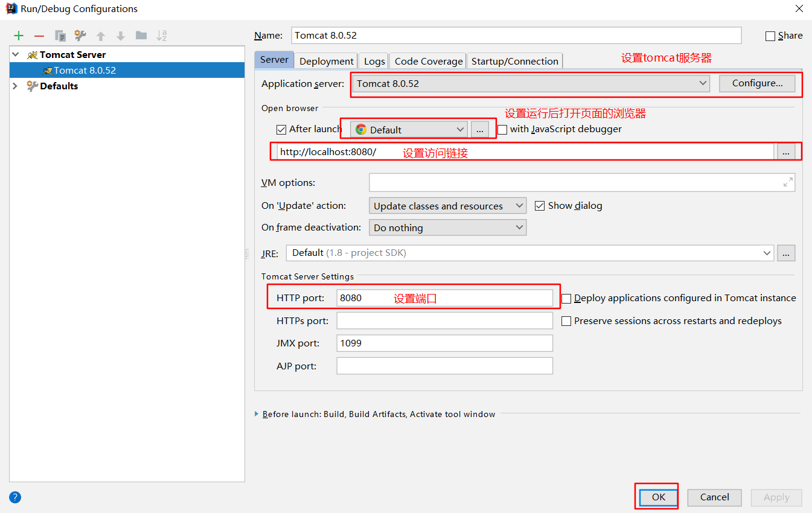This screenshot has height=513, width=812.
Task: Close the Run/Debug Configurations dialog
Action: click(x=799, y=8)
